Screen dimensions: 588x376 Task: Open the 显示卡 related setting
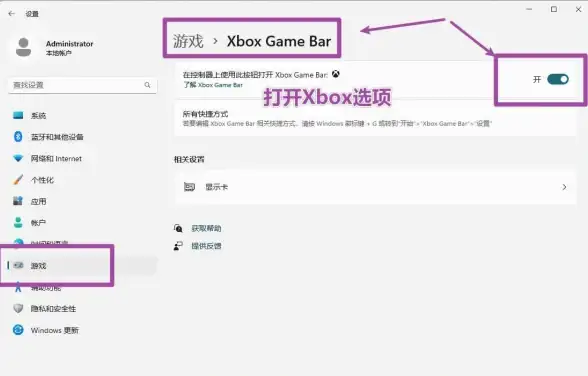tap(375, 187)
